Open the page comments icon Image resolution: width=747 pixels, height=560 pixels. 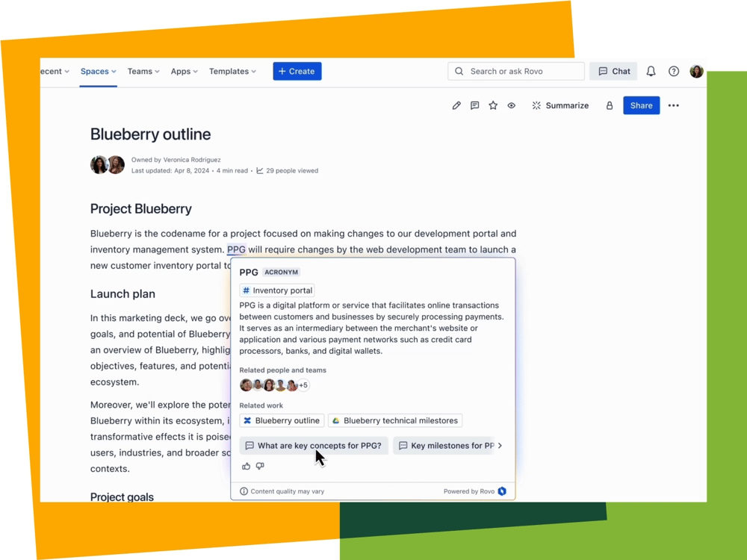[x=474, y=106]
